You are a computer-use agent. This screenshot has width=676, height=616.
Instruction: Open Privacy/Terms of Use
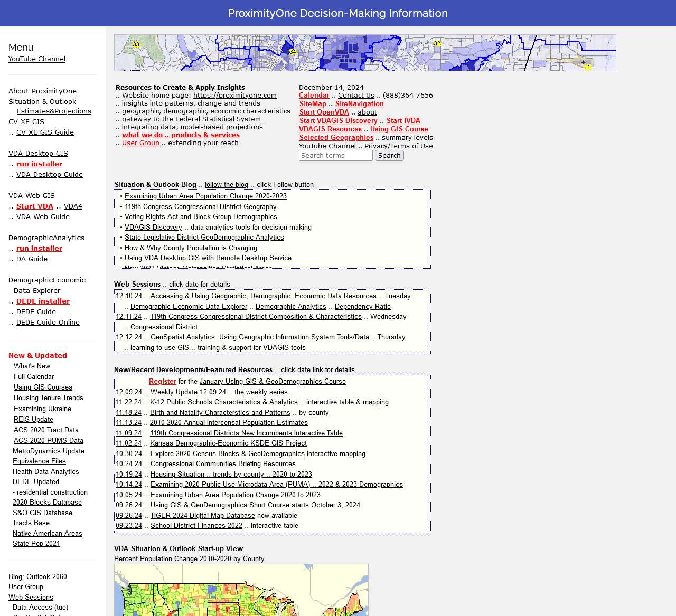tap(399, 146)
